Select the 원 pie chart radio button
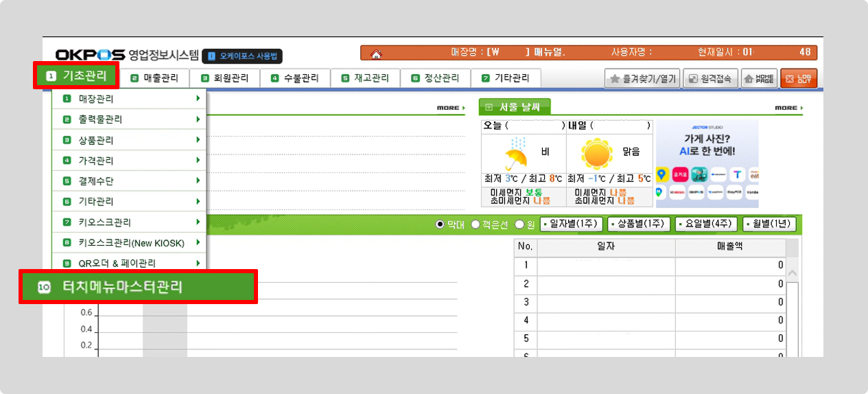 [x=519, y=224]
